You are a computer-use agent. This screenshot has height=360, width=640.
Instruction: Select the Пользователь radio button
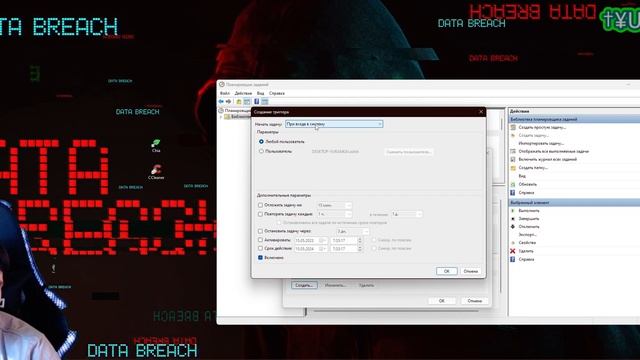coord(261,151)
